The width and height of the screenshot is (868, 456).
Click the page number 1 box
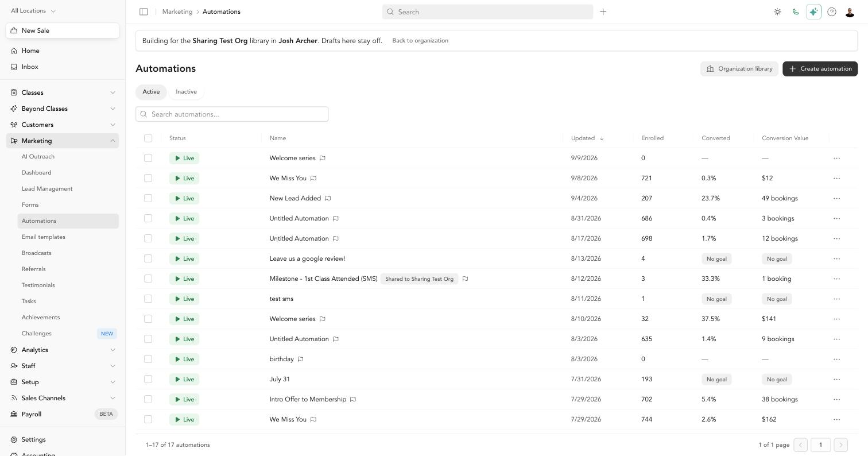click(820, 445)
